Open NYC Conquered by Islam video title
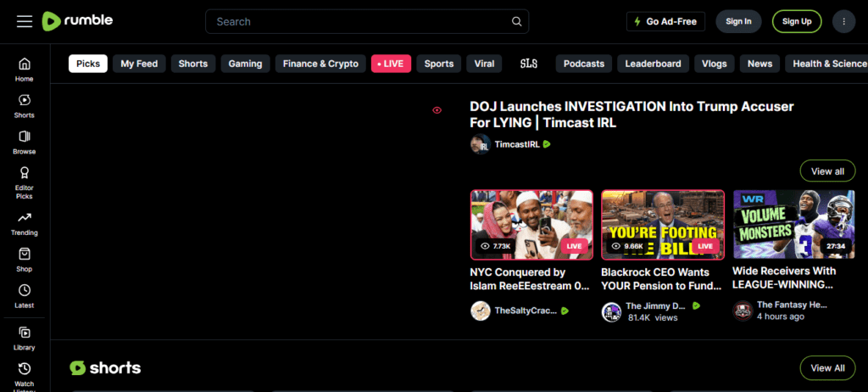This screenshot has height=392, width=868. 530,279
